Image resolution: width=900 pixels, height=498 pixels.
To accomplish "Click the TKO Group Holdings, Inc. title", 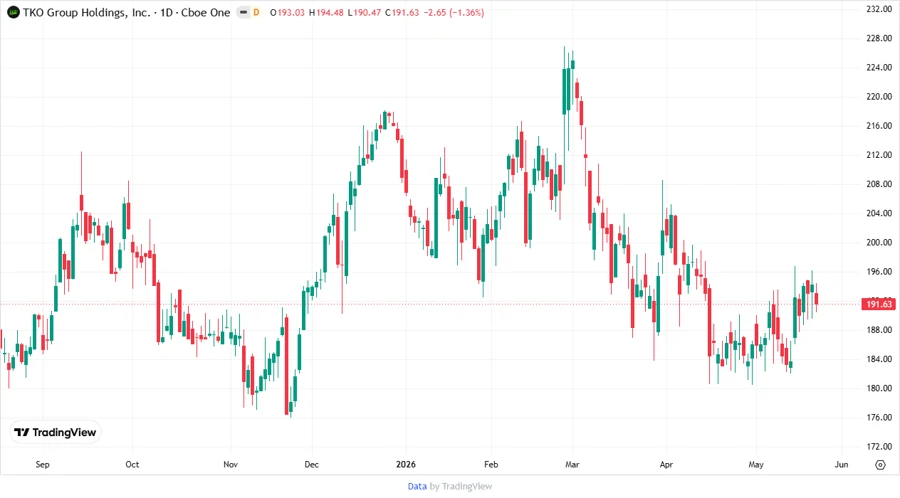I will (87, 12).
